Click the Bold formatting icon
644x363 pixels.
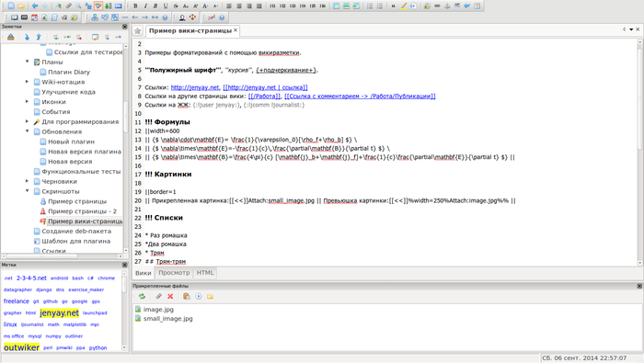135,6
